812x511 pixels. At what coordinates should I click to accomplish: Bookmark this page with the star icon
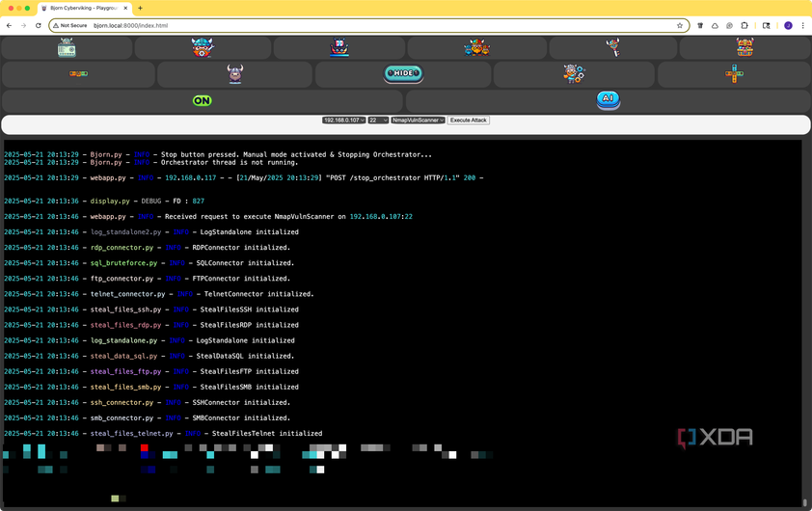680,25
